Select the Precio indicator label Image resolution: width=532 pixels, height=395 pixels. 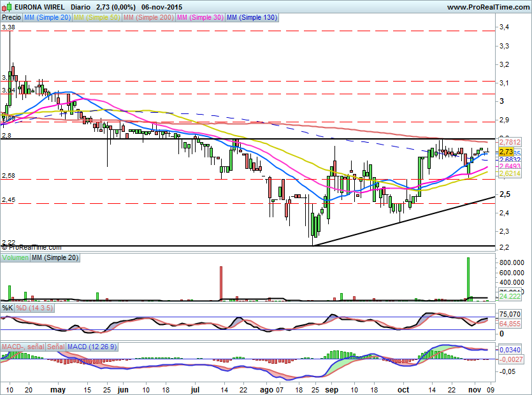(x=11, y=18)
